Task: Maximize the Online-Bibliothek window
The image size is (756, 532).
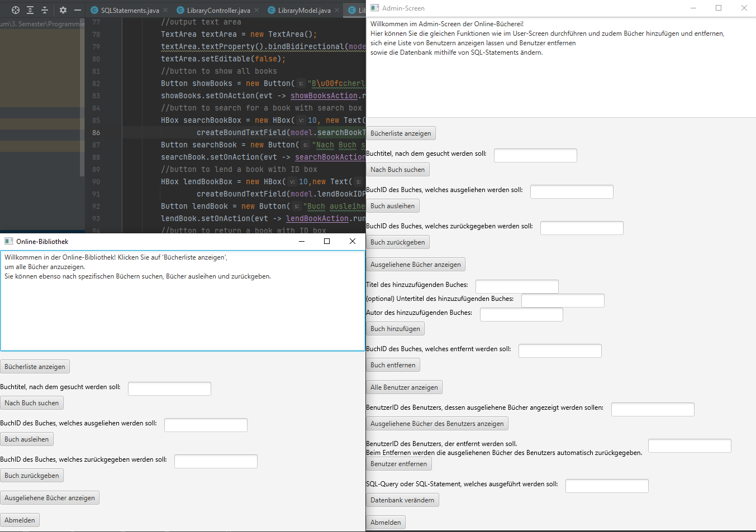Action: click(327, 241)
